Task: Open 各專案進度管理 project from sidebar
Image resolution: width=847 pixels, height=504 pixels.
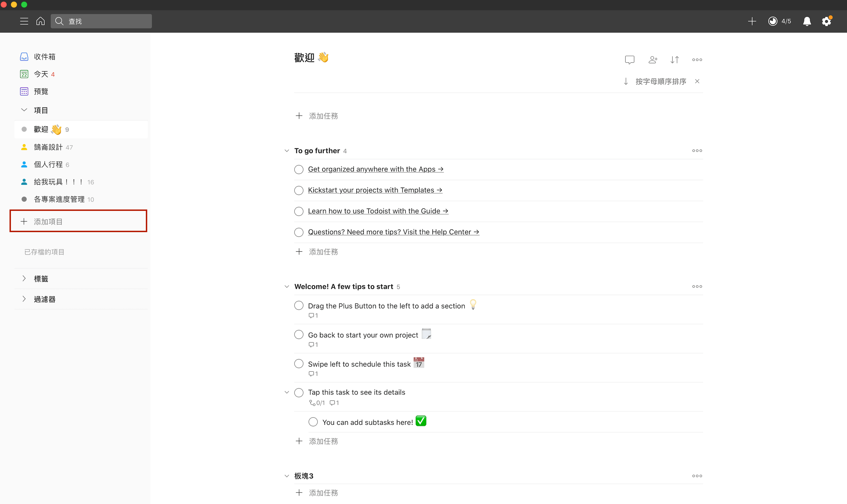Action: point(59,199)
